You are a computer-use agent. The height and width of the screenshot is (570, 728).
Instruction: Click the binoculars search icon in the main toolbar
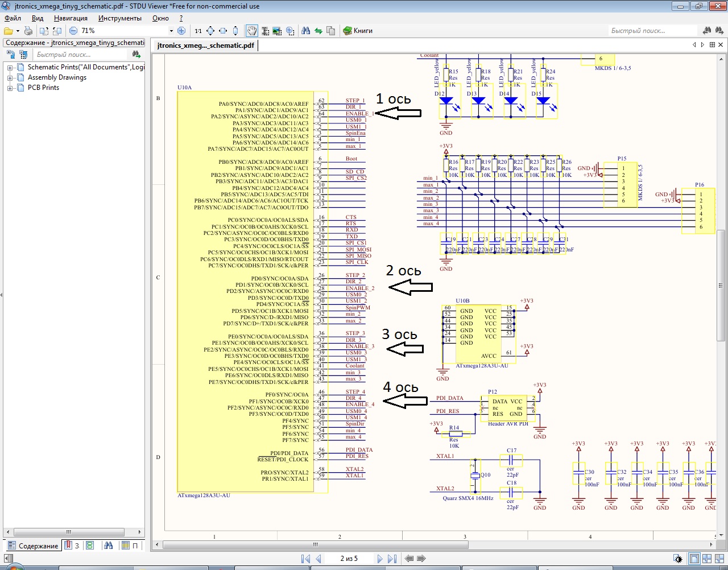[x=306, y=31]
